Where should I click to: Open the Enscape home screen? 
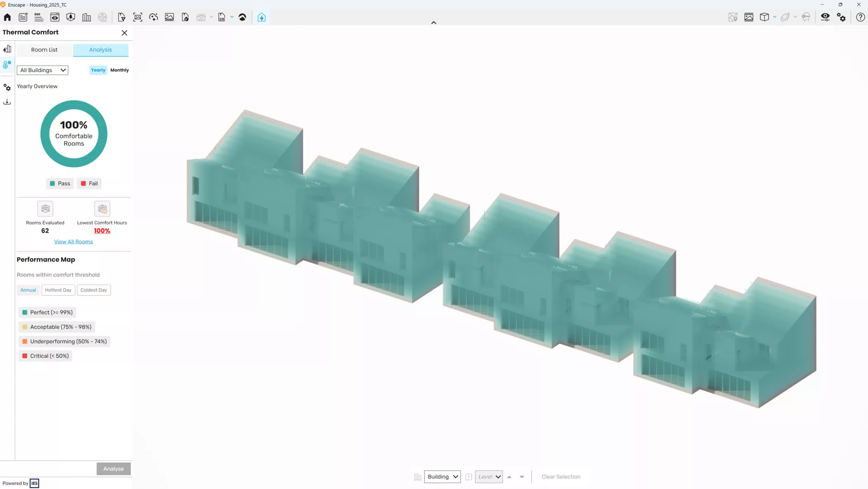(x=7, y=17)
